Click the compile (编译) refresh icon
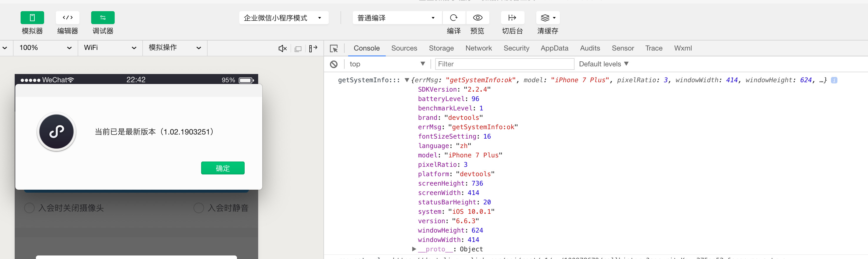 pos(453,18)
